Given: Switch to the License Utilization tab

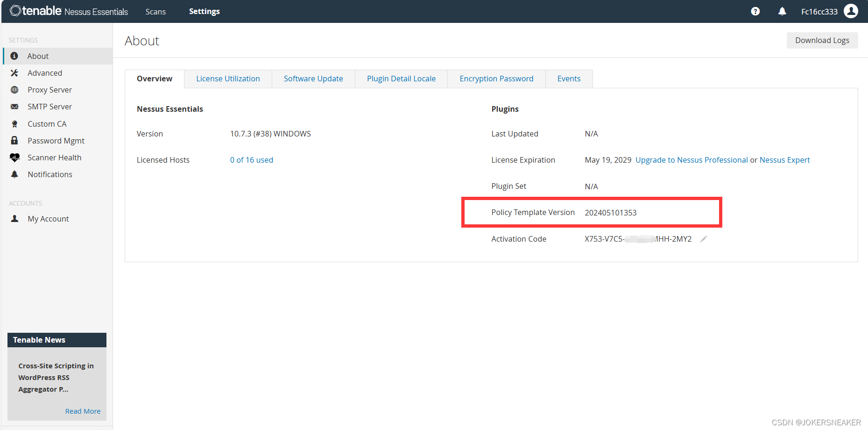Looking at the screenshot, I should tap(228, 79).
